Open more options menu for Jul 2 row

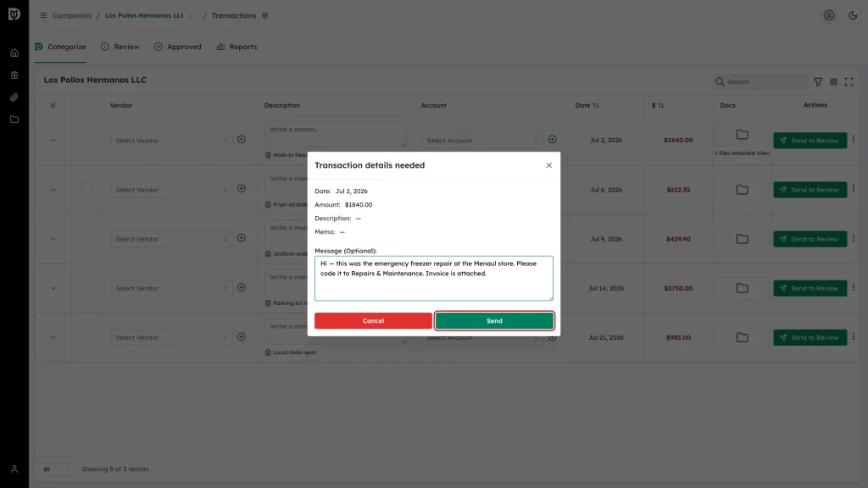(854, 140)
